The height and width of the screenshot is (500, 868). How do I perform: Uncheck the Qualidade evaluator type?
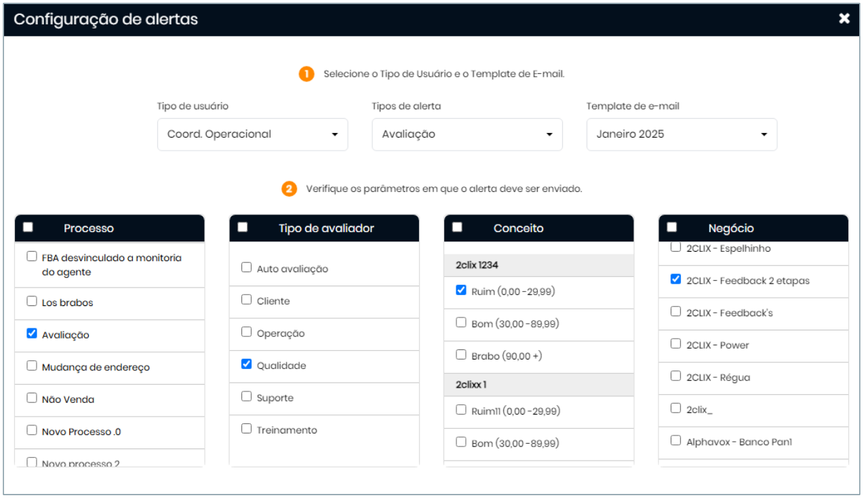[246, 364]
